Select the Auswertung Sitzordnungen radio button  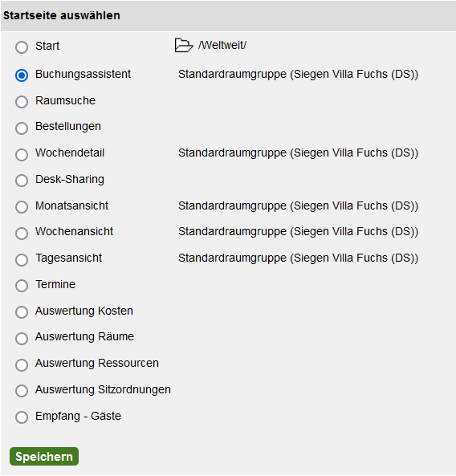[22, 390]
